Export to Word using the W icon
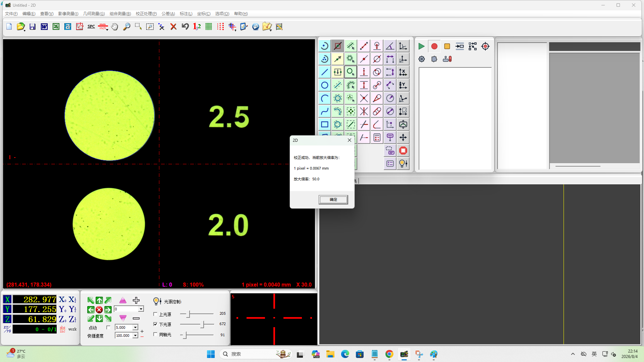The width and height of the screenshot is (644, 362). point(44,26)
